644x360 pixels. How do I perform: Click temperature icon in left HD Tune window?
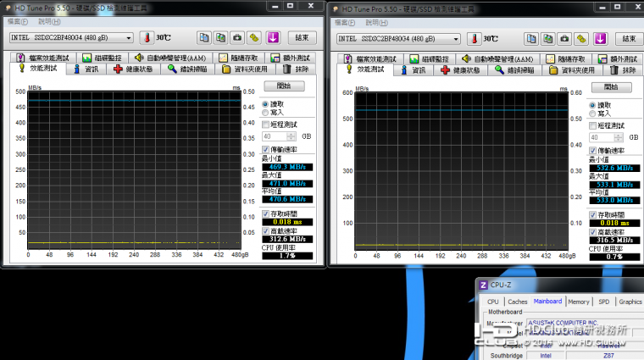(147, 38)
